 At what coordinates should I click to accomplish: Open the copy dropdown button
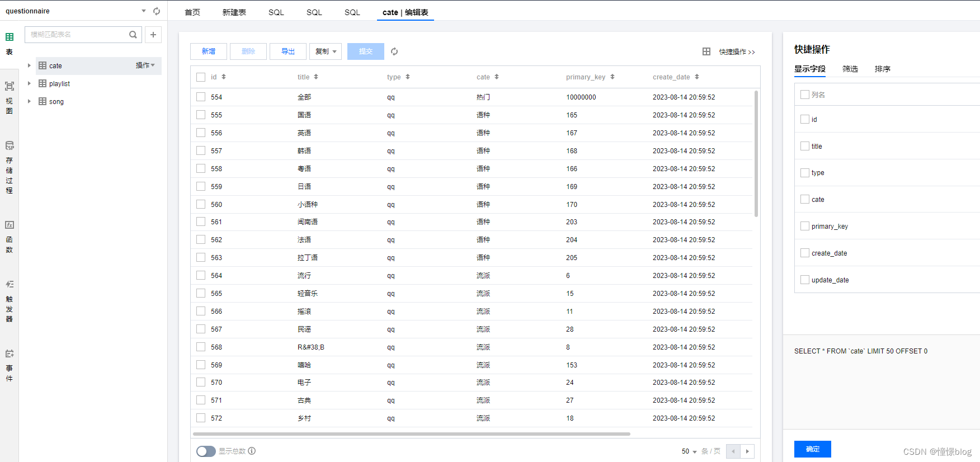pyautogui.click(x=326, y=51)
